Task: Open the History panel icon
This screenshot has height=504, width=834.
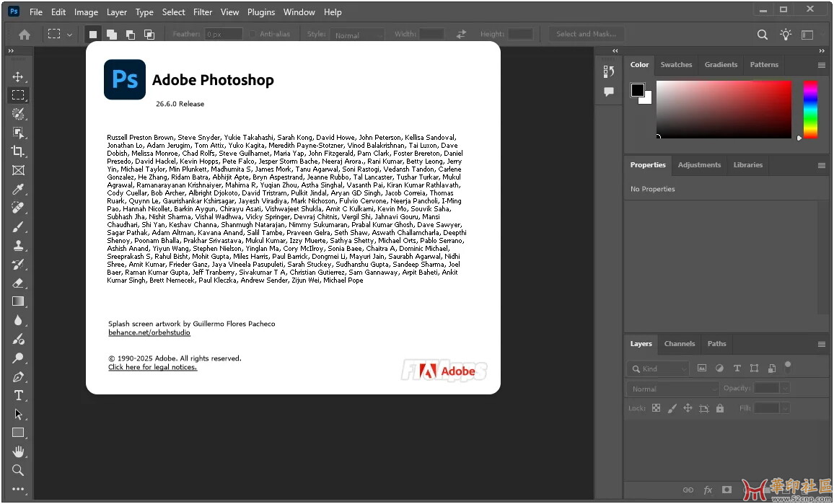Action: tap(609, 71)
